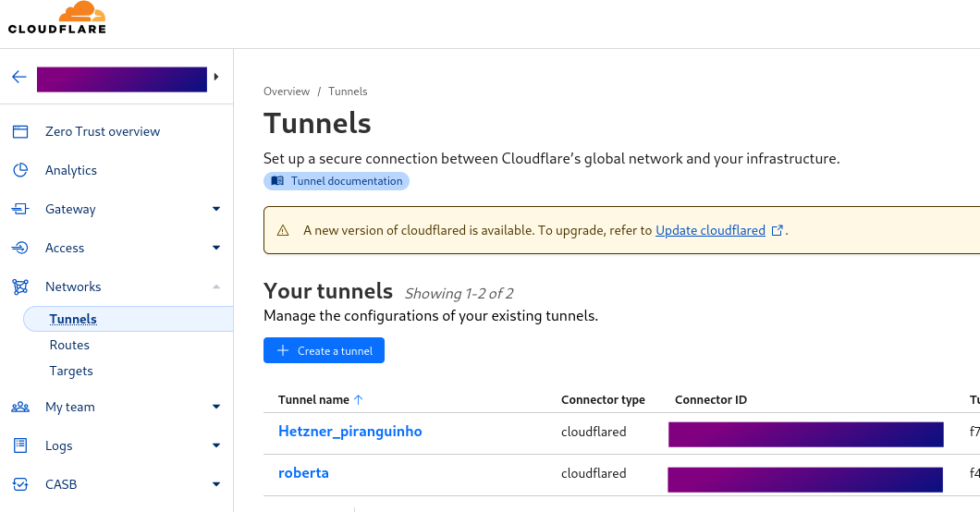Image resolution: width=980 pixels, height=512 pixels.
Task: Click cloudflared in the roberta row
Action: 594,473
